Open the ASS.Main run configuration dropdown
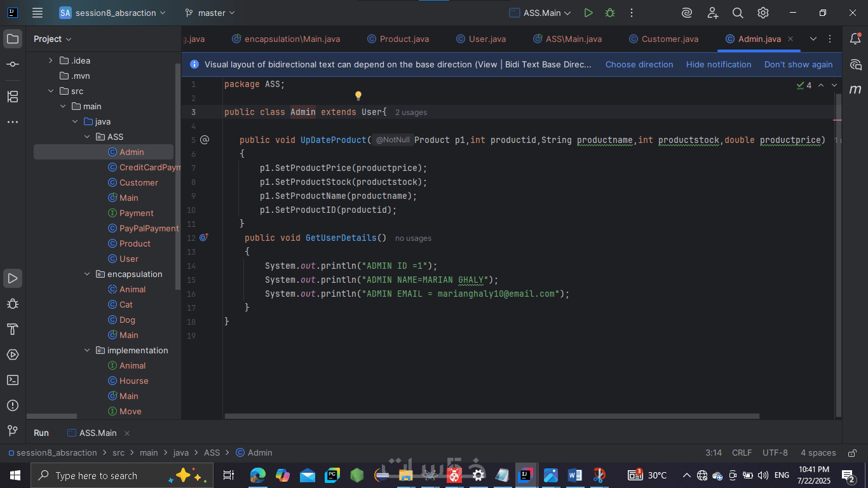Screen dimensions: 868x488 pyautogui.click(x=541, y=13)
